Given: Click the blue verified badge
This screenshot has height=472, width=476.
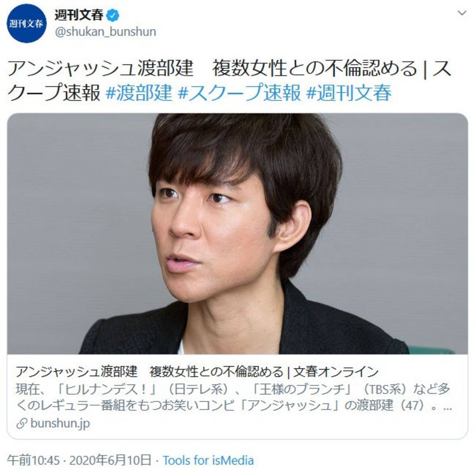Looking at the screenshot, I should (x=113, y=15).
